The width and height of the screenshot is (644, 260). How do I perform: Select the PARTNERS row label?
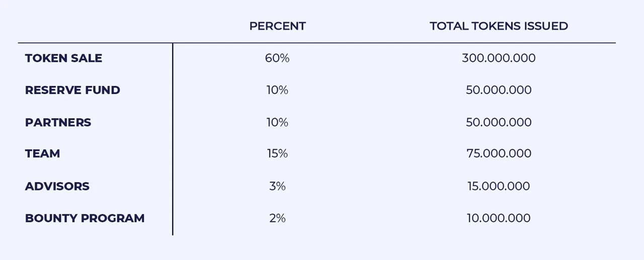coord(58,123)
